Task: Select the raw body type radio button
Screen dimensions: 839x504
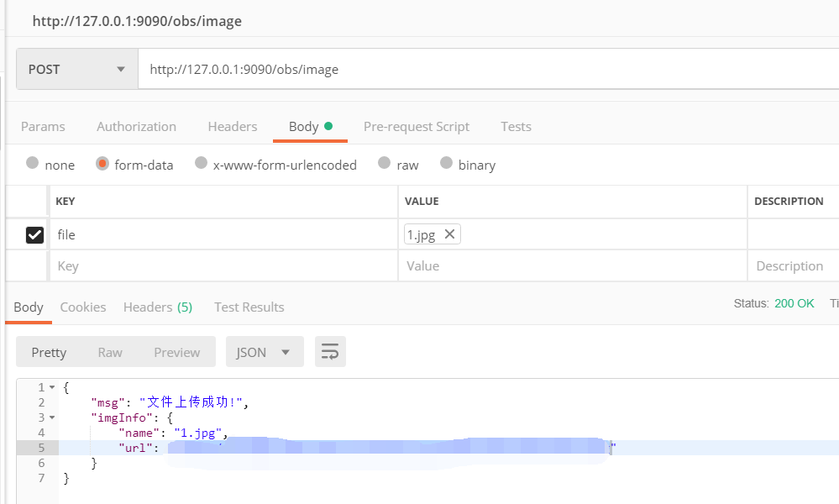Action: (x=385, y=165)
